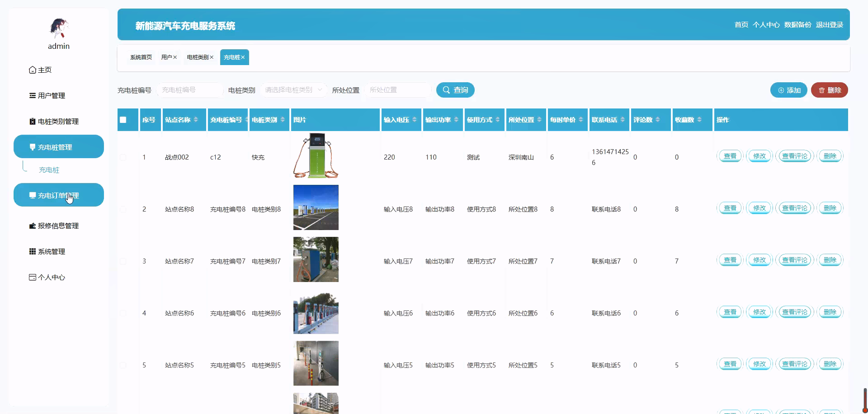Check the row checkbox for 站点名称6
868x414 pixels.
(x=123, y=313)
